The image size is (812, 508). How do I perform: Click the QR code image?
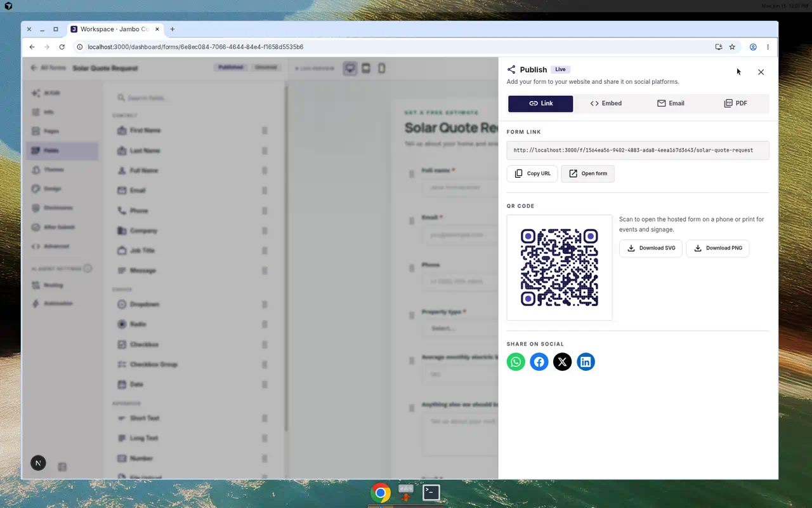(x=560, y=267)
